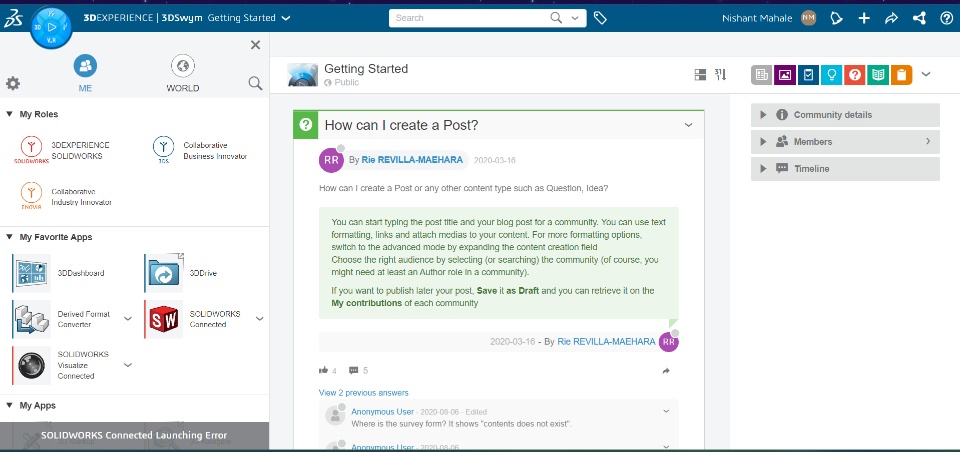
Task: Click the RR avatar beside author name
Action: coord(331,160)
